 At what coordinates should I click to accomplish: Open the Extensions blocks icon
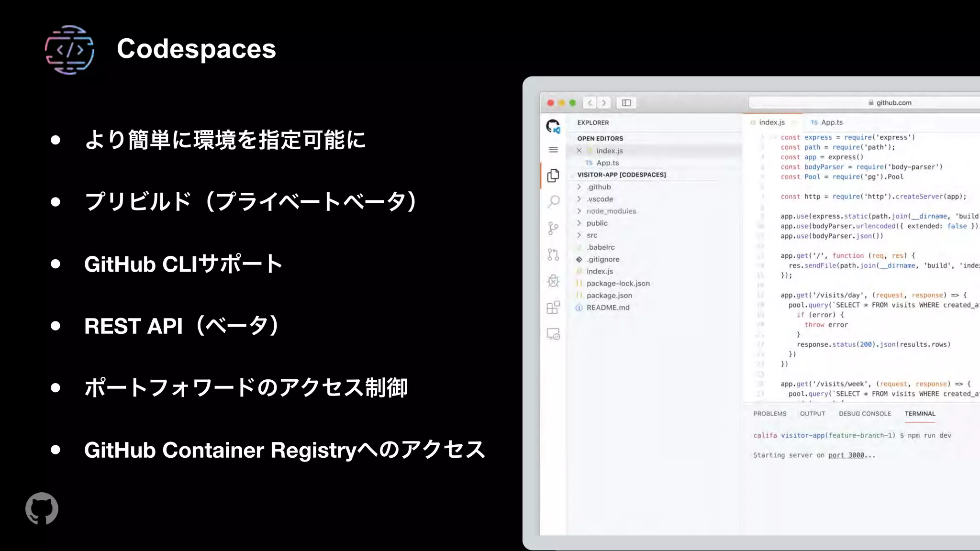point(553,307)
